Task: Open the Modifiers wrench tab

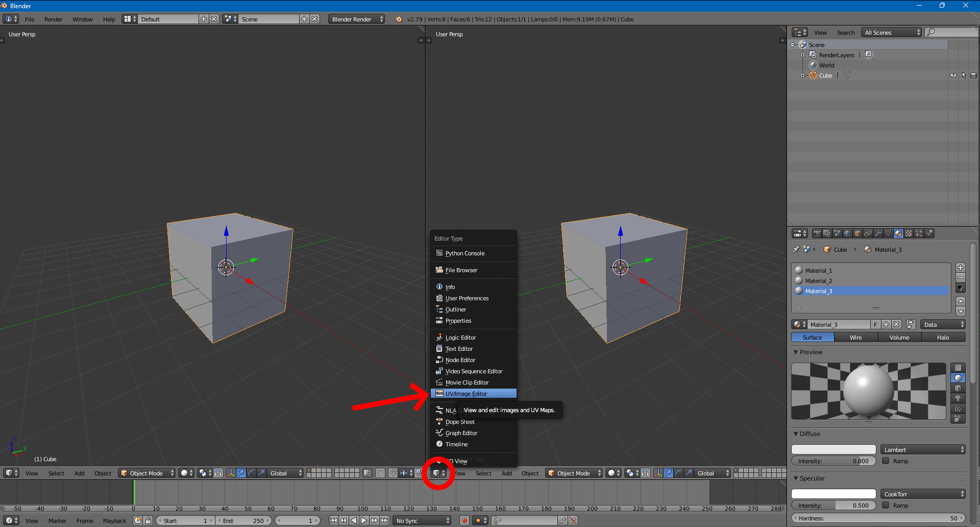Action: (878, 233)
